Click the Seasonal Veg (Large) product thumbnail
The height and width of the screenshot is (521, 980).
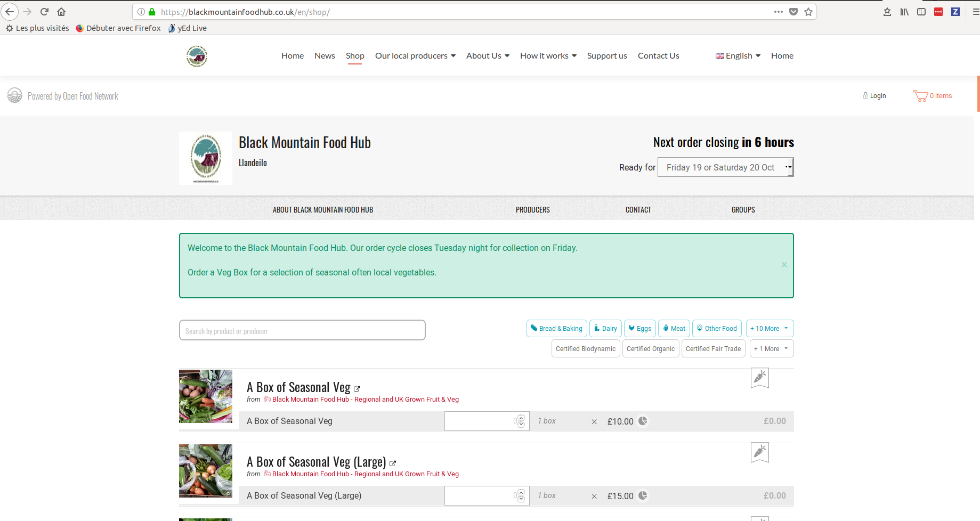click(206, 471)
